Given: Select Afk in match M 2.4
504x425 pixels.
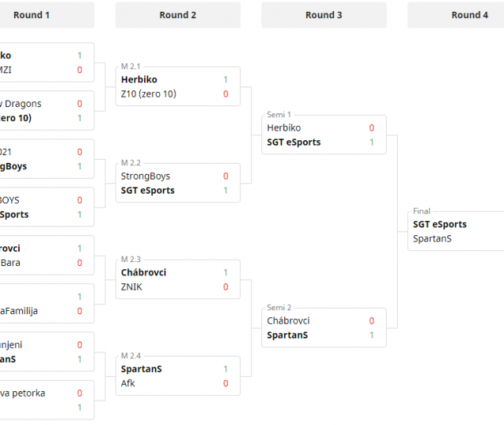Looking at the screenshot, I should point(128,382).
